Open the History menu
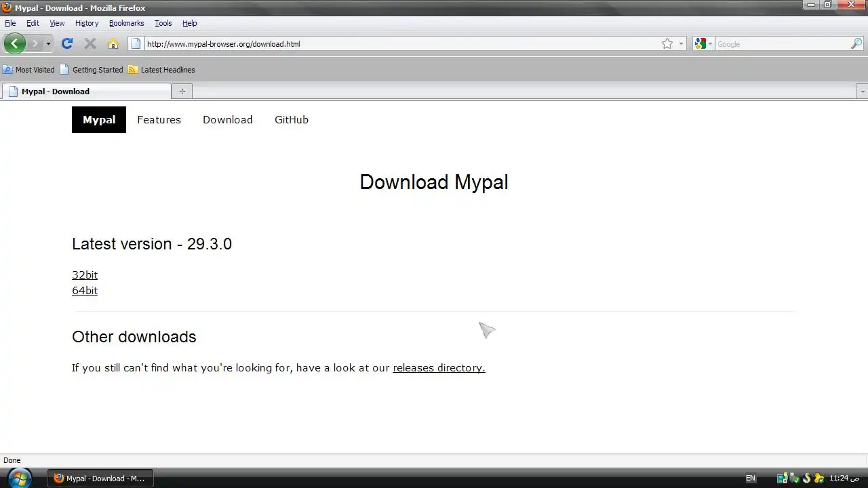 pos(87,23)
